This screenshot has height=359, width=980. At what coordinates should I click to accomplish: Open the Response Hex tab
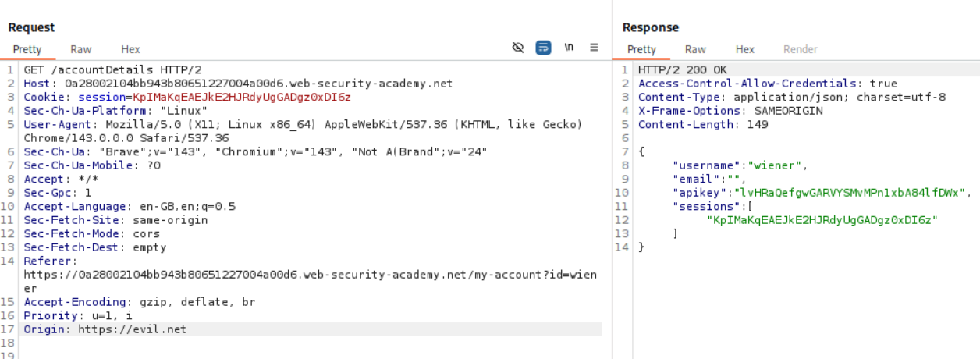click(745, 49)
